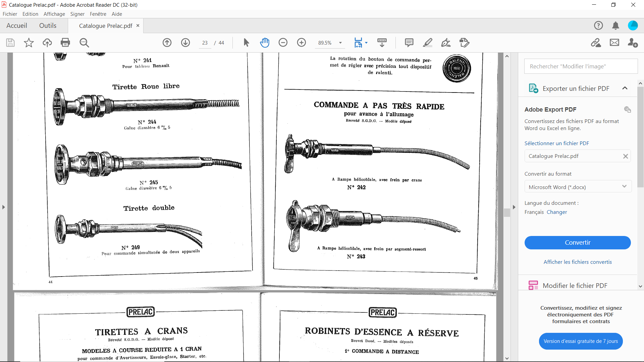Add file to favorites star
The image size is (644, 362).
(x=29, y=43)
